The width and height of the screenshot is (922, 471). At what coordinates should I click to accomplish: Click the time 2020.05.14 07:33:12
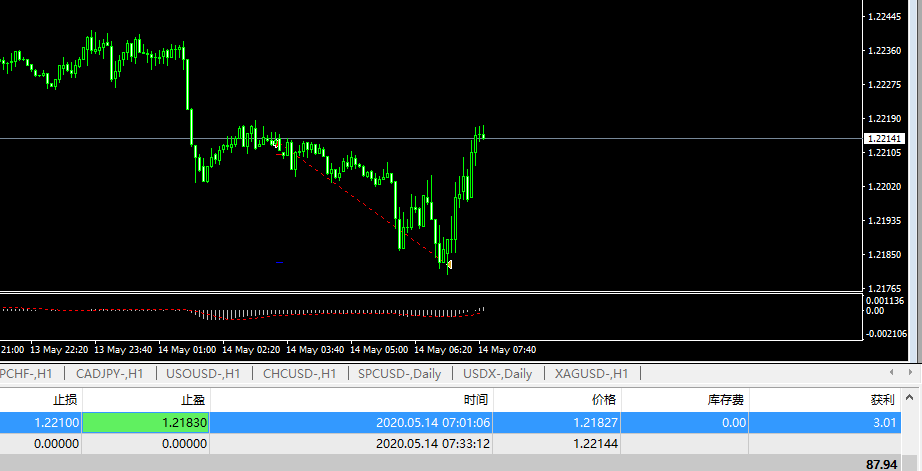tap(433, 443)
